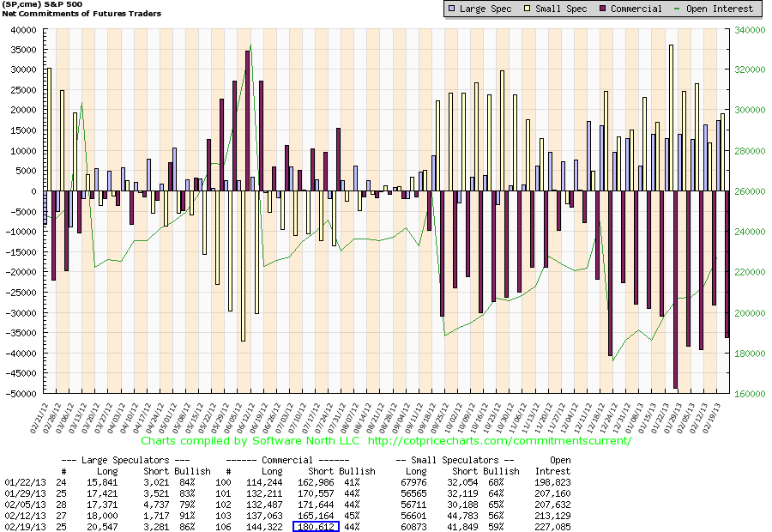The width and height of the screenshot is (772, 532).
Task: Click the '170,557' Commercial short value
Action: [x=316, y=493]
